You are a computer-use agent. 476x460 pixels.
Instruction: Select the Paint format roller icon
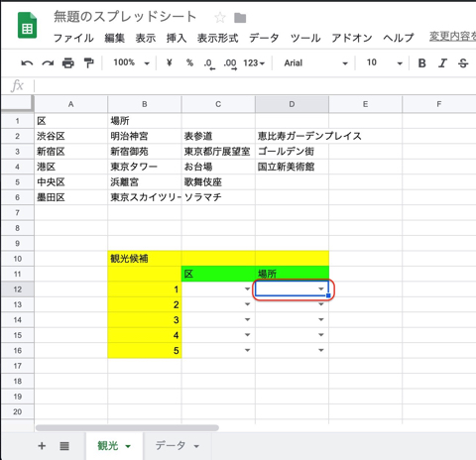click(x=88, y=62)
